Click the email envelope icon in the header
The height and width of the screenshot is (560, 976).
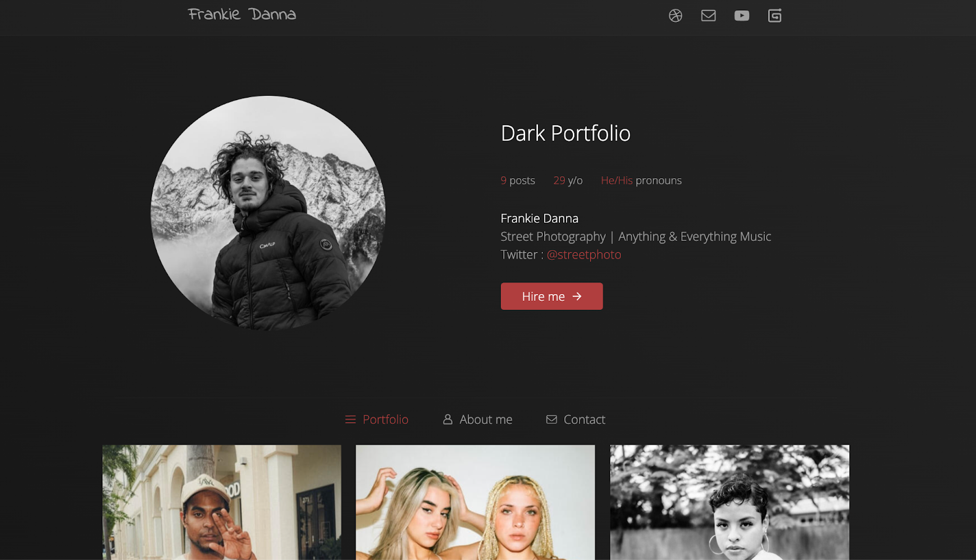[x=708, y=16]
